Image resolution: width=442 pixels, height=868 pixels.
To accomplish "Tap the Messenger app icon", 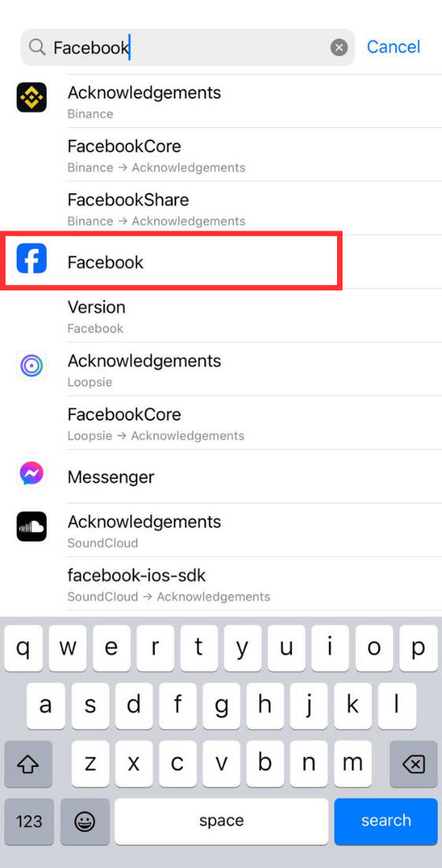I will click(32, 473).
